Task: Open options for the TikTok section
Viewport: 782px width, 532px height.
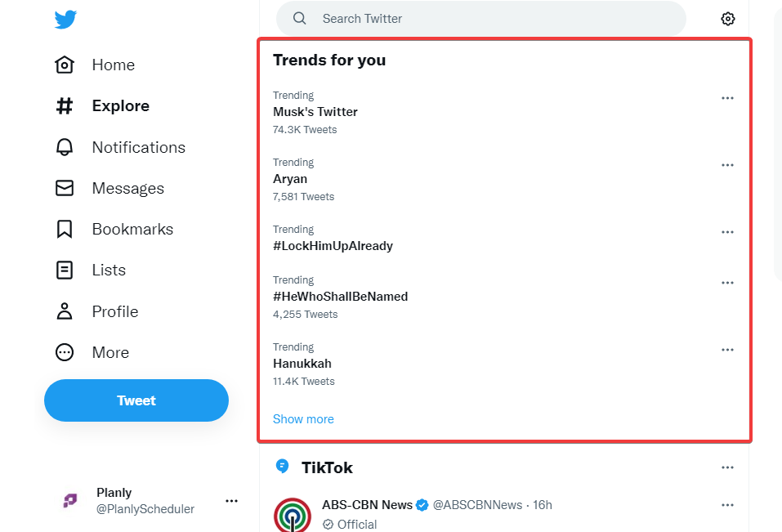Action: point(727,467)
